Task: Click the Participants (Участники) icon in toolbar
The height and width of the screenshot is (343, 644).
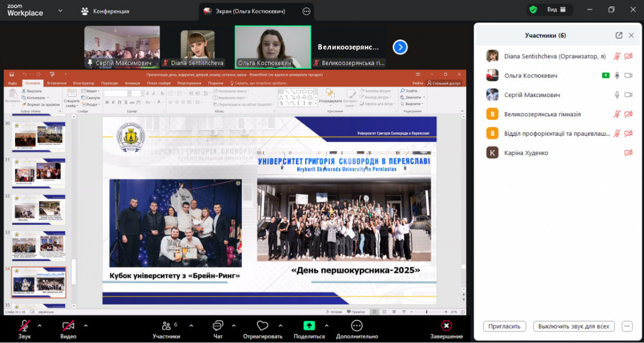Action: 166,325
